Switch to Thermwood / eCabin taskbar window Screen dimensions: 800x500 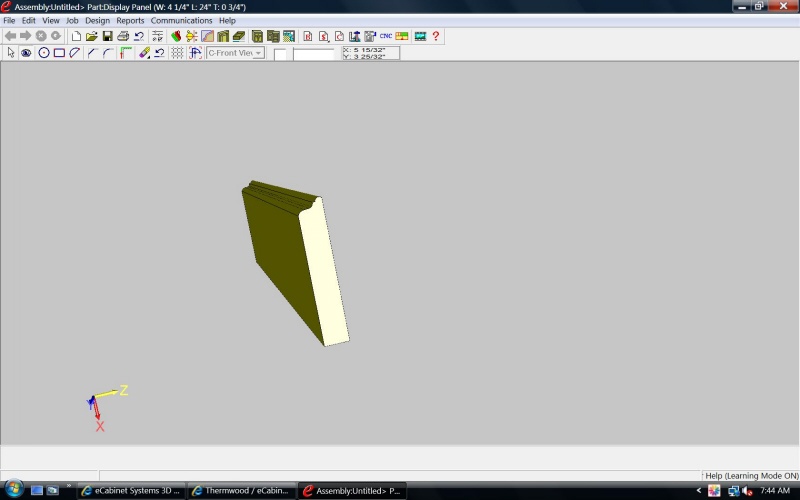tap(242, 491)
